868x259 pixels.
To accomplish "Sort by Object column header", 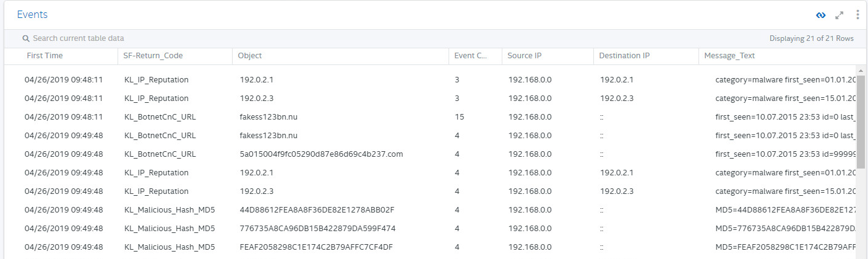I will (250, 56).
